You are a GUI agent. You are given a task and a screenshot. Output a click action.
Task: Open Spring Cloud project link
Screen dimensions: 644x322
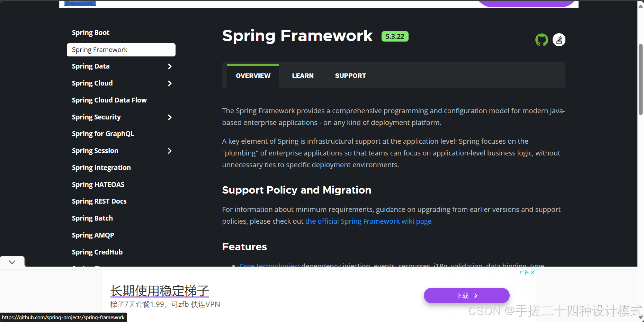92,83
